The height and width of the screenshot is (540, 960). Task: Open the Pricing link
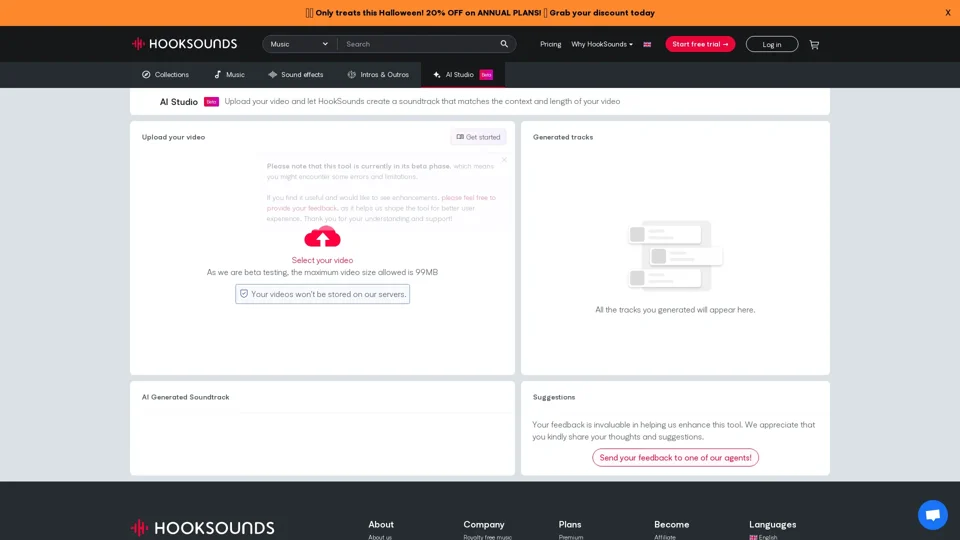[550, 44]
